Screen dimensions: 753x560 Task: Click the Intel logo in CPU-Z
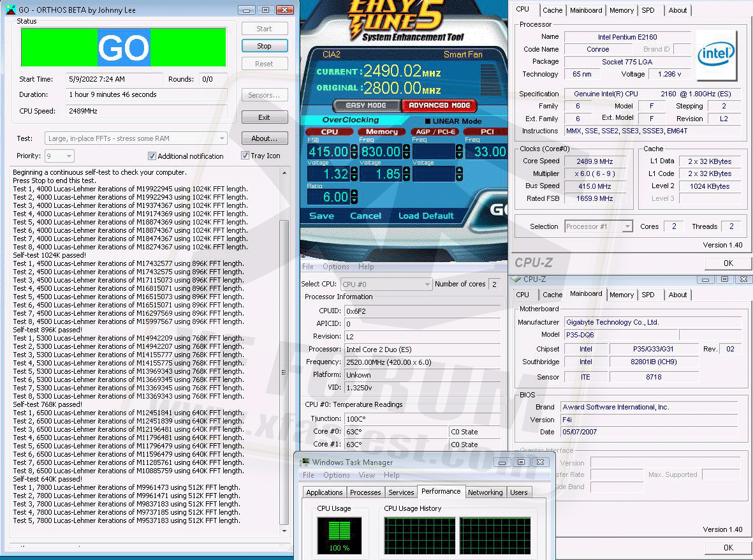(715, 55)
